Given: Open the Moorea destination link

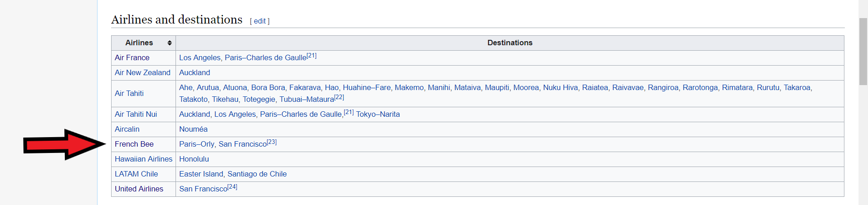Looking at the screenshot, I should (x=526, y=87).
